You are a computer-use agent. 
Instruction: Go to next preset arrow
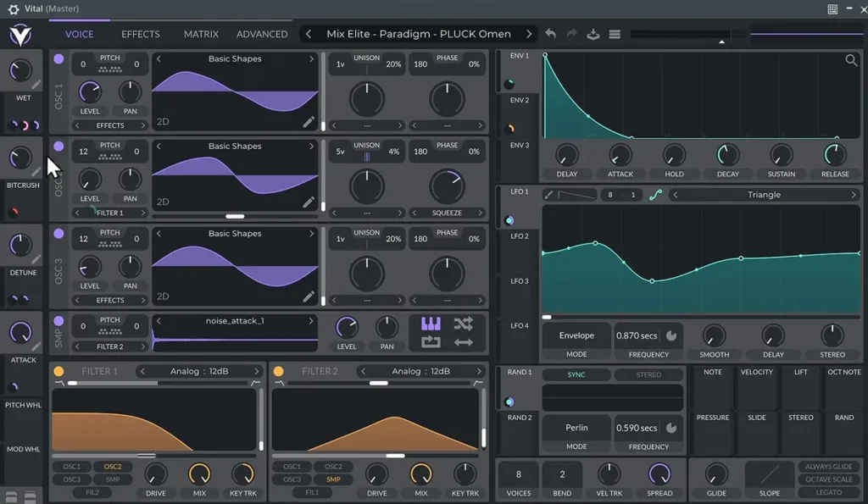[x=529, y=34]
